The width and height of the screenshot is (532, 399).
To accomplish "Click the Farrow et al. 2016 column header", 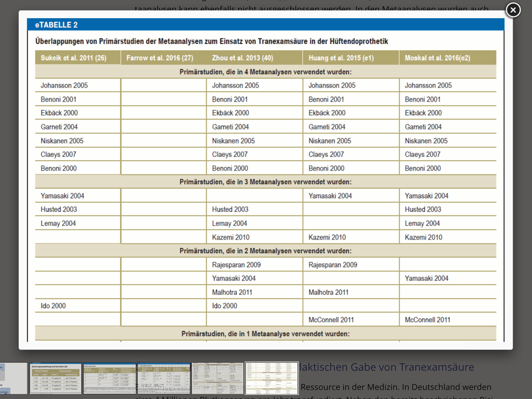I will [x=160, y=58].
